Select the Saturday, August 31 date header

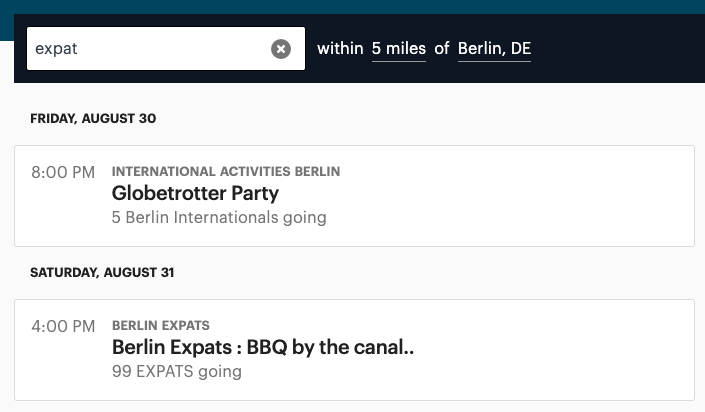tap(102, 273)
